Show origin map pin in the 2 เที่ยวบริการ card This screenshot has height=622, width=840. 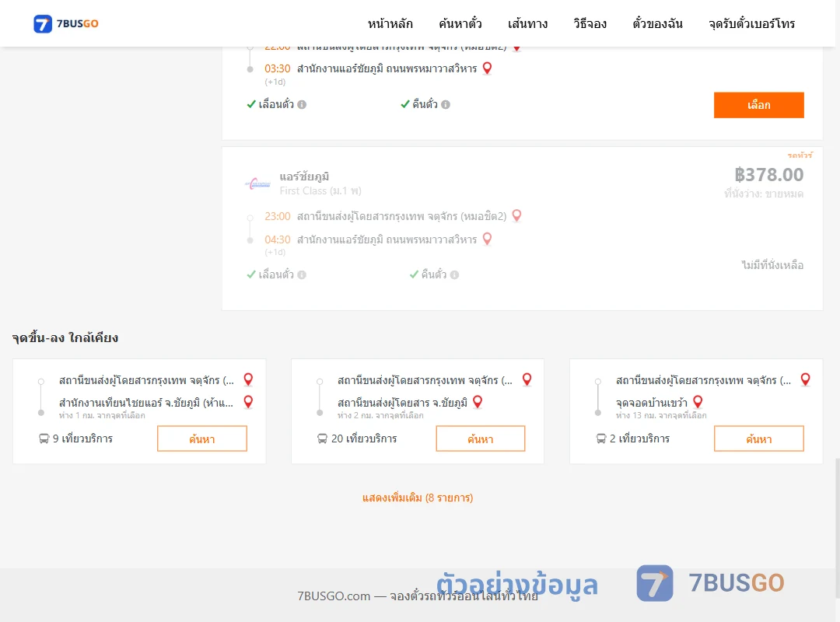coord(805,379)
